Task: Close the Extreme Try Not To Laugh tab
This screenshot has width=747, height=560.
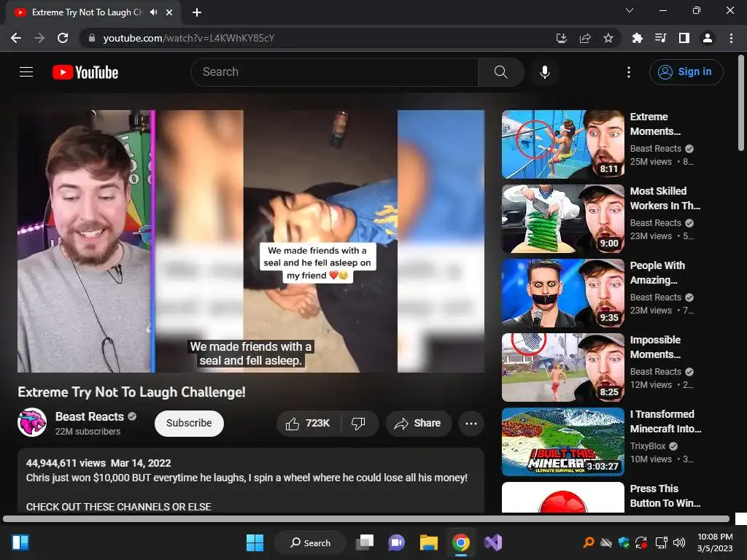Action: [x=169, y=12]
